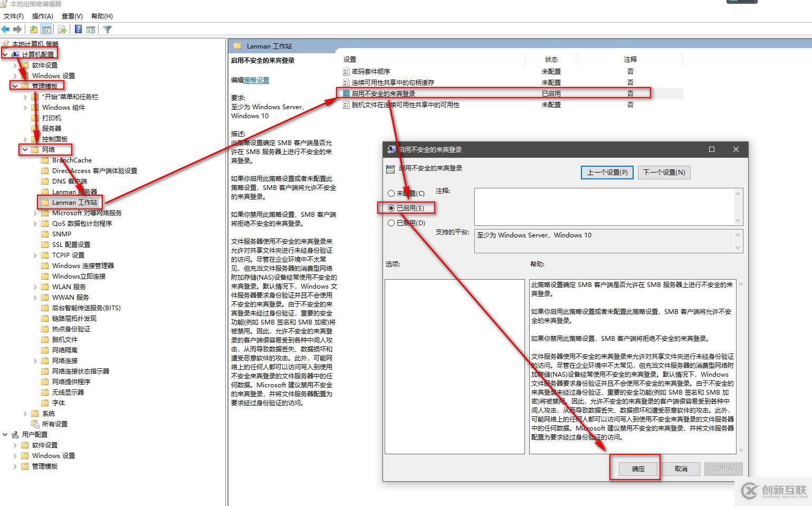Image resolution: width=812 pixels, height=506 pixels.
Task: Click the blue Back arrow in the toolbar
Action: tap(6, 30)
